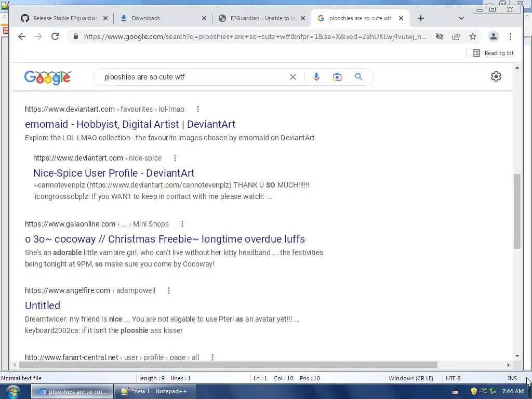532x399 pixels.
Task: Click the Google search text field
Action: [x=193, y=77]
